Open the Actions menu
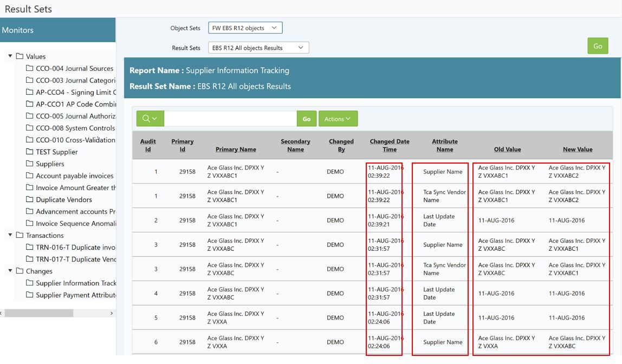 [x=338, y=119]
